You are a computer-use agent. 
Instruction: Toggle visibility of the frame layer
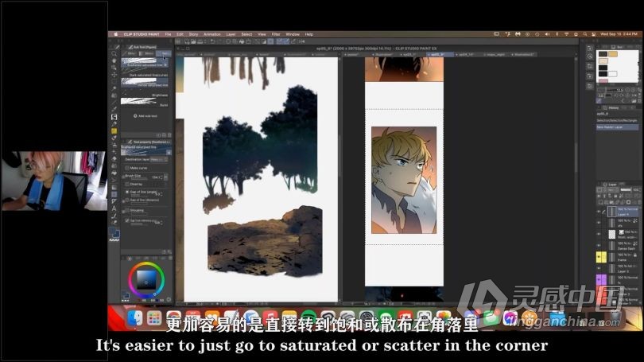coord(599,257)
